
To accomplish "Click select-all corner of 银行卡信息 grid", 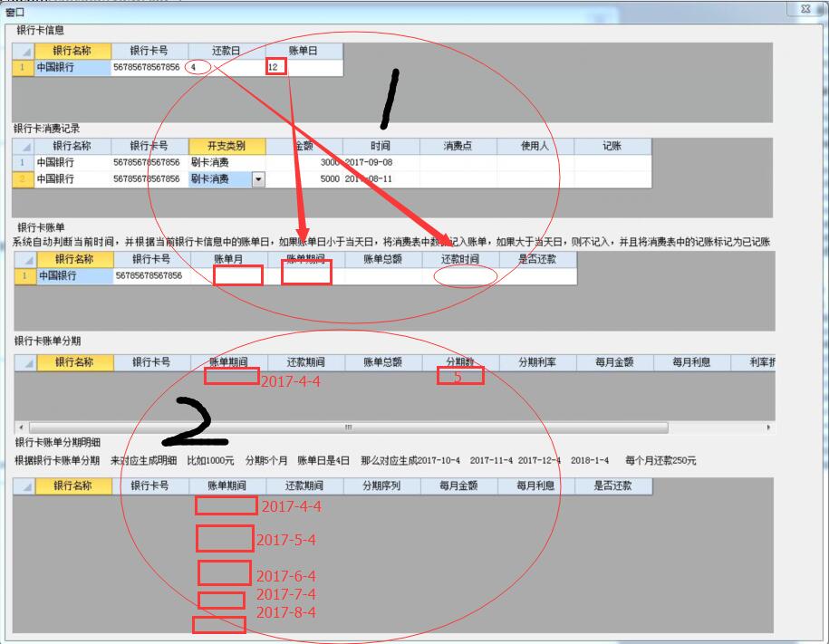I will [24, 51].
